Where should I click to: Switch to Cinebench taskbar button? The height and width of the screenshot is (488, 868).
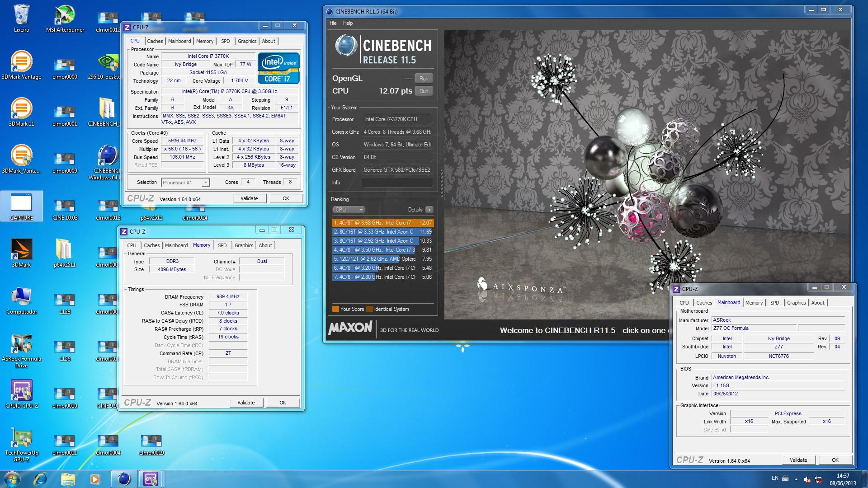(124, 479)
